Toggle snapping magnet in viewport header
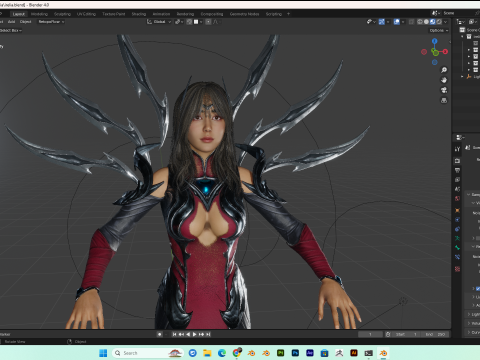The height and width of the screenshot is (360, 480). pyautogui.click(x=189, y=22)
